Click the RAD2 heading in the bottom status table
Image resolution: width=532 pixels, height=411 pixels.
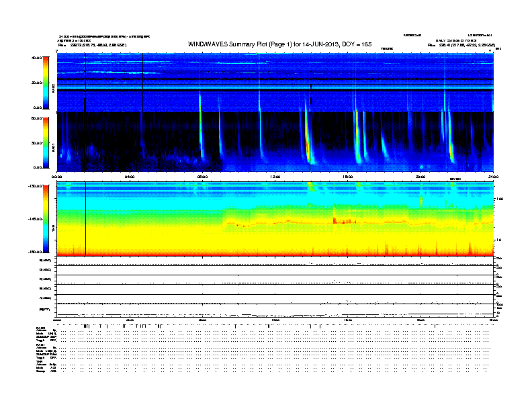pyautogui.click(x=41, y=328)
